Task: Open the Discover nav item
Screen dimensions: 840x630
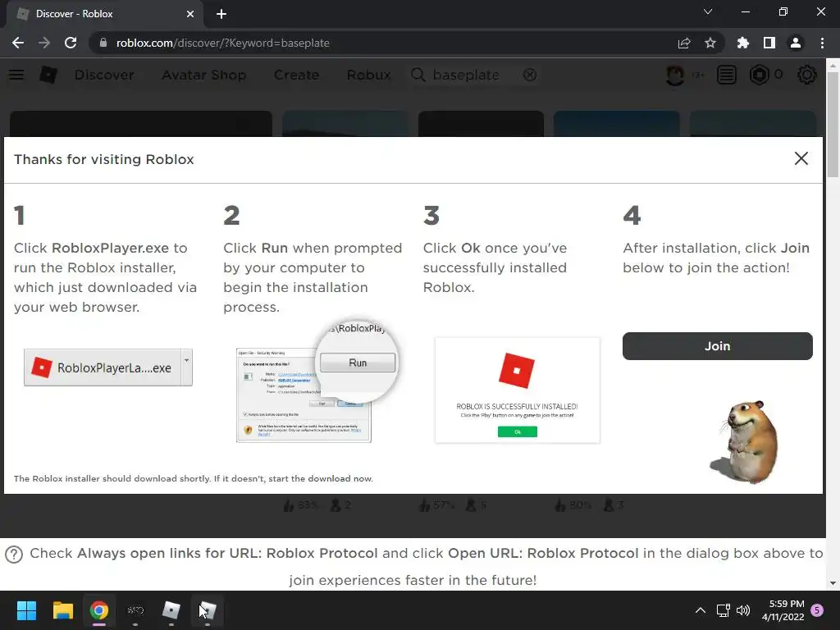Action: click(104, 75)
